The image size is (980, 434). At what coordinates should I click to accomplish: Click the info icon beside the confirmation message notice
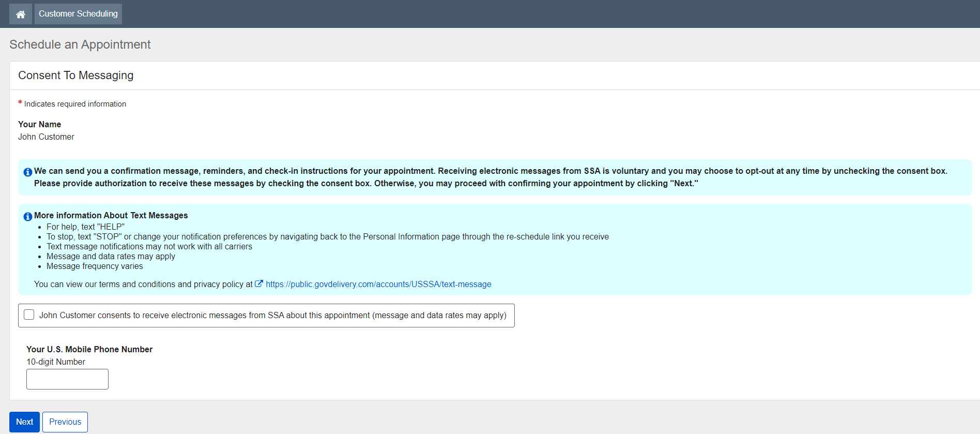point(28,172)
